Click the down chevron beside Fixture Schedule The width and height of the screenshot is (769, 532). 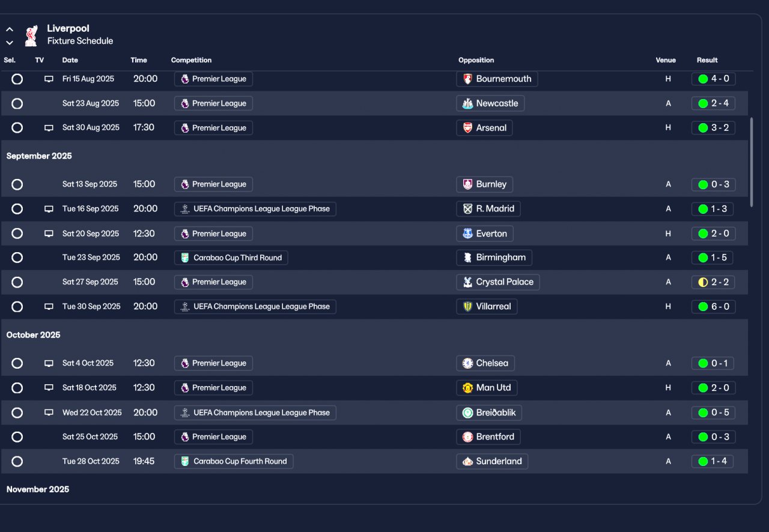click(10, 43)
